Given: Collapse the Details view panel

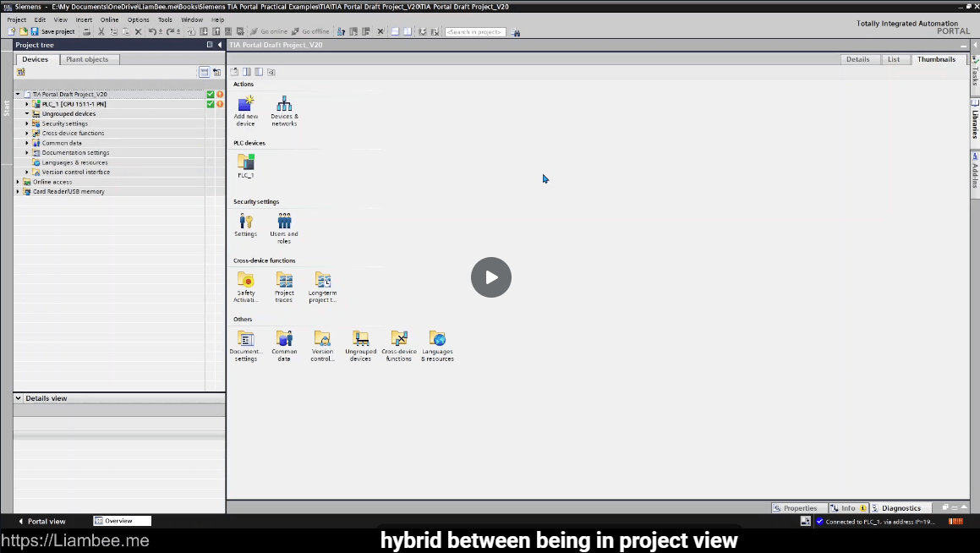Looking at the screenshot, I should pyautogui.click(x=19, y=398).
